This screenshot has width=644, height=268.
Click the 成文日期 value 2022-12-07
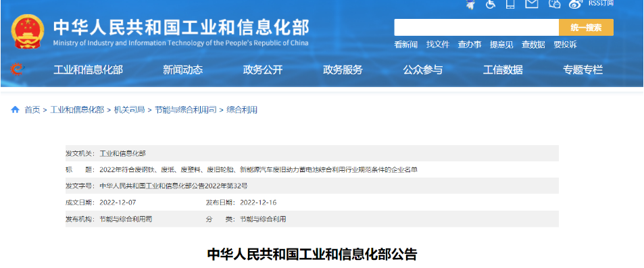coord(118,203)
